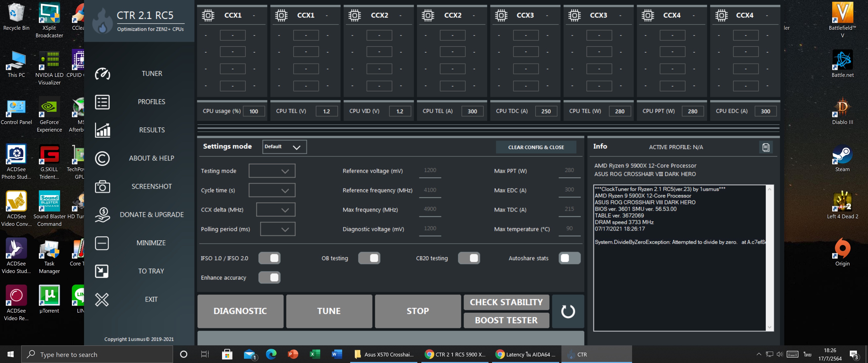The image size is (868, 363).
Task: Select the MINIMIZE menu item
Action: click(151, 243)
